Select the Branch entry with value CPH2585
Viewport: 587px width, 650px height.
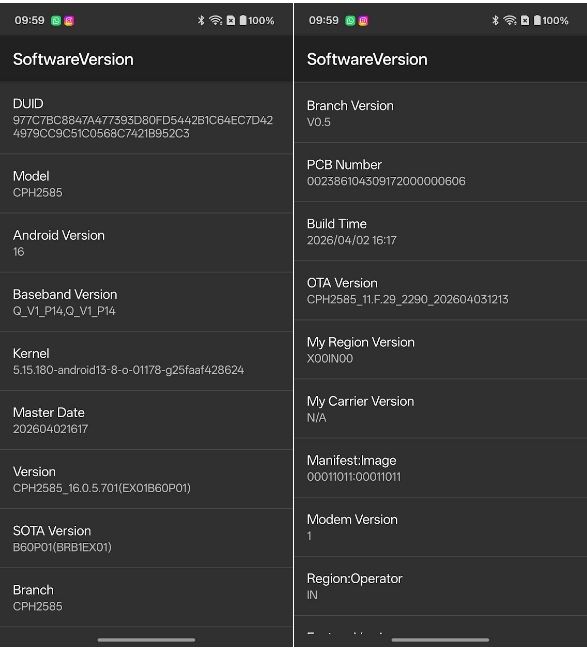tap(146, 597)
